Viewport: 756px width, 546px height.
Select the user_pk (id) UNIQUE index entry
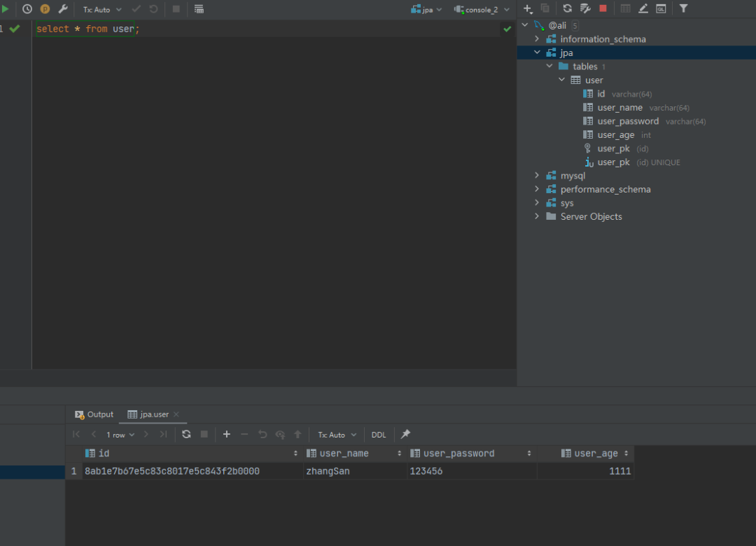click(x=631, y=162)
